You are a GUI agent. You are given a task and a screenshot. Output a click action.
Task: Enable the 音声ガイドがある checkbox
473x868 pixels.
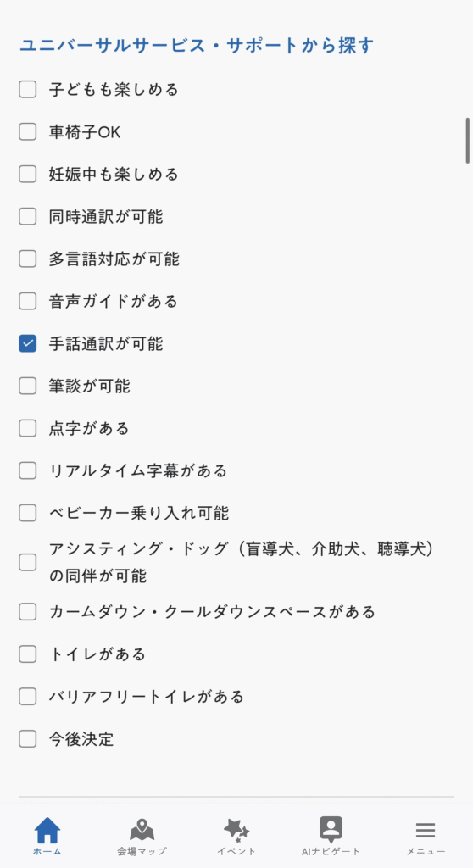click(28, 301)
